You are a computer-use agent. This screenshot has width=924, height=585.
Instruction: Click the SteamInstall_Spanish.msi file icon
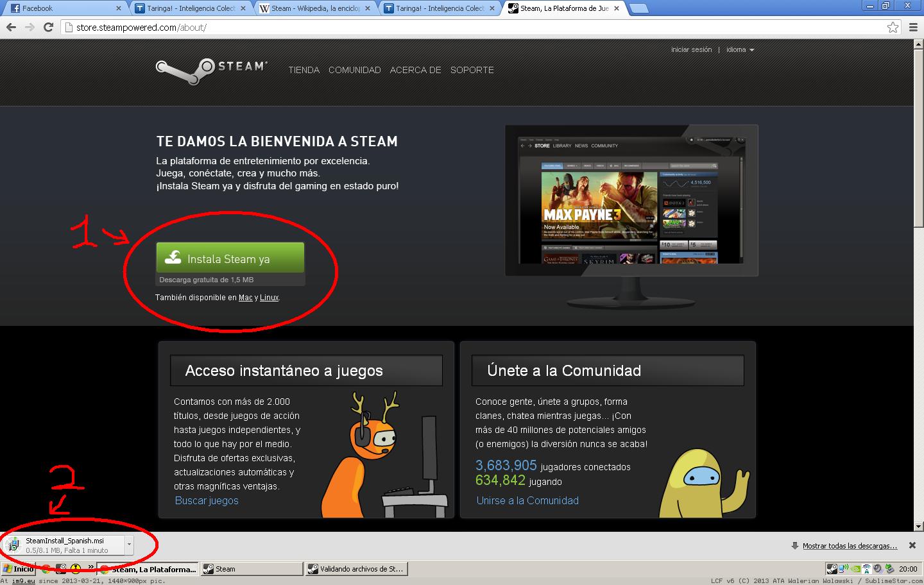click(12, 545)
